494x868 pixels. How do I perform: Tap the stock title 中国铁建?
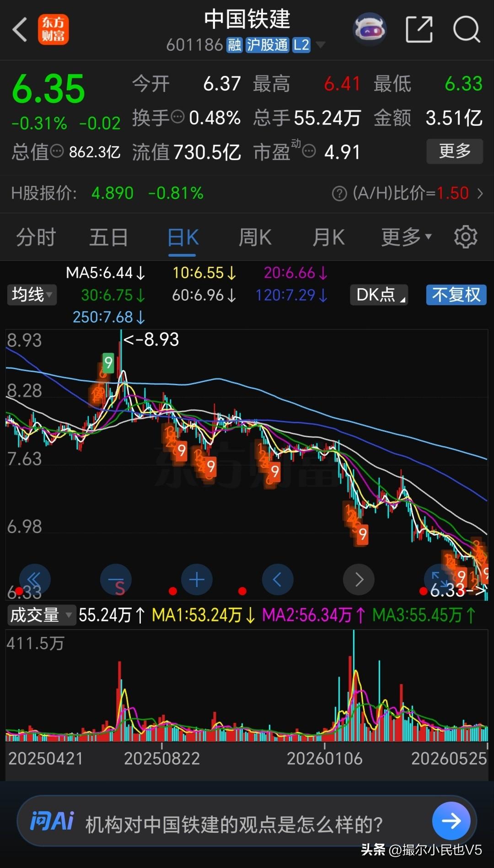247,19
